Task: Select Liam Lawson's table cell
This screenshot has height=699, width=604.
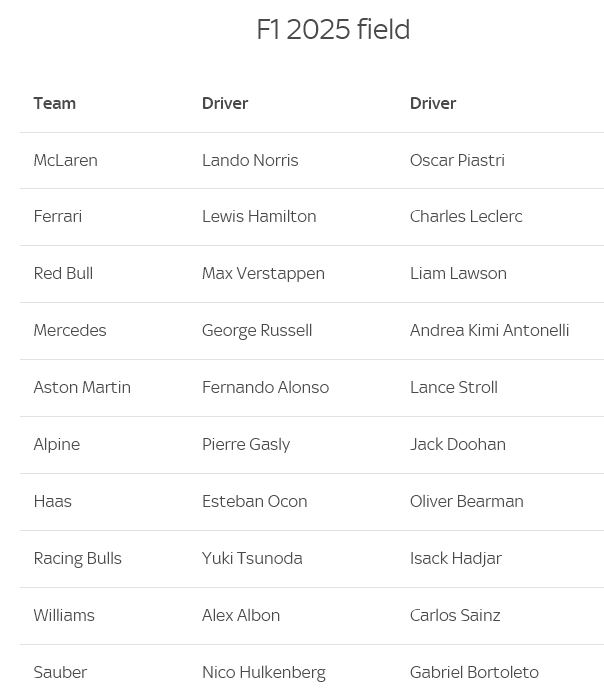Action: pyautogui.click(x=458, y=273)
